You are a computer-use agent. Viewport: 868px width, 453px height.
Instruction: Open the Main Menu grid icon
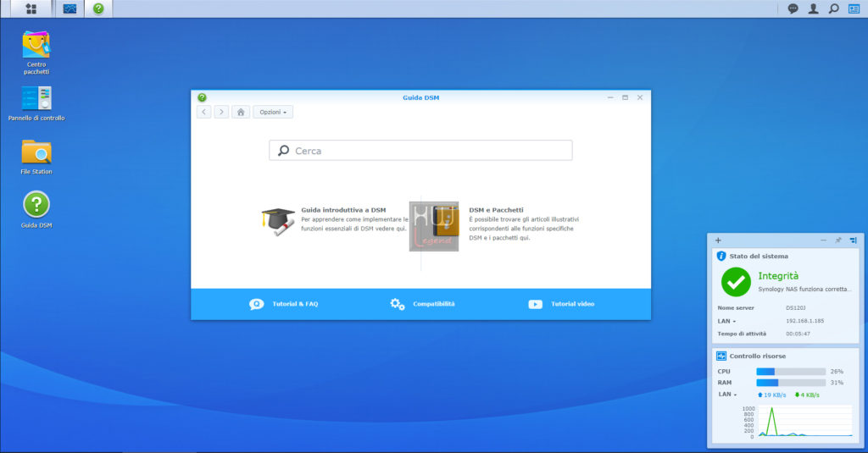click(31, 8)
